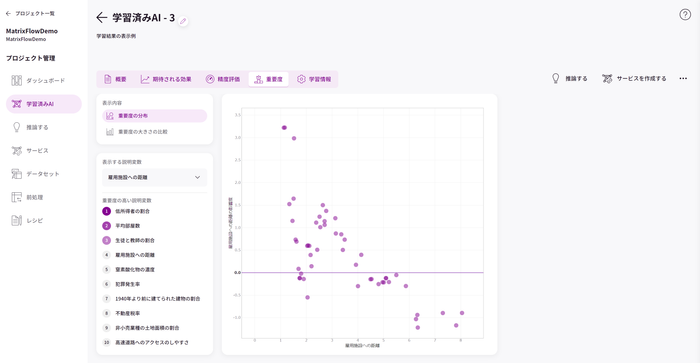Select variable 1 in the ranked list
The image size is (700, 363).
(127, 211)
